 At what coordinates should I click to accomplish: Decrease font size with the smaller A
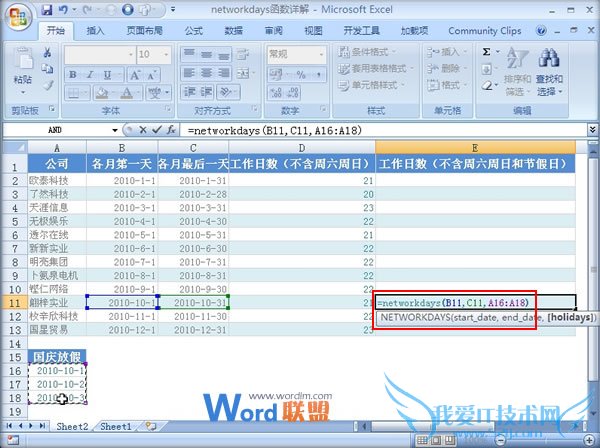point(152,75)
